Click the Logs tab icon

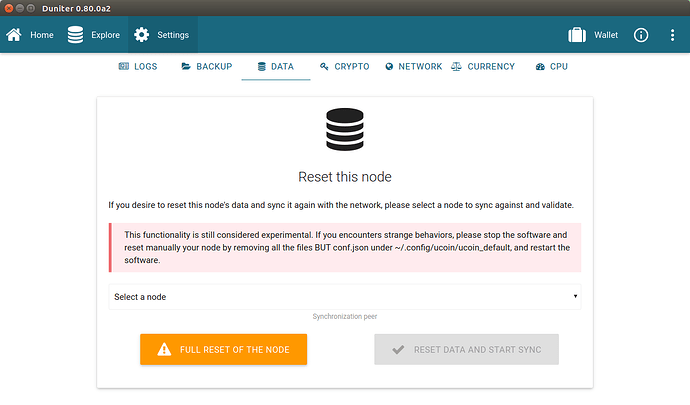[x=124, y=66]
